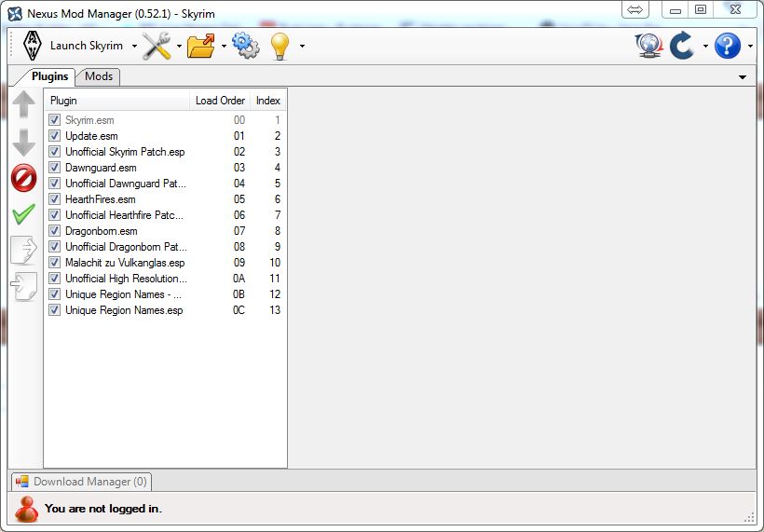764x532 pixels.
Task: Switch to the Mods tab
Action: click(x=99, y=76)
